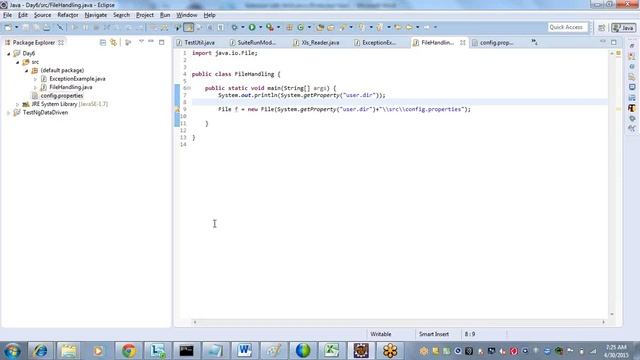Viewport: 640px width, 360px height.
Task: Click the Debug bug icon in toolbar
Action: (x=234, y=27)
